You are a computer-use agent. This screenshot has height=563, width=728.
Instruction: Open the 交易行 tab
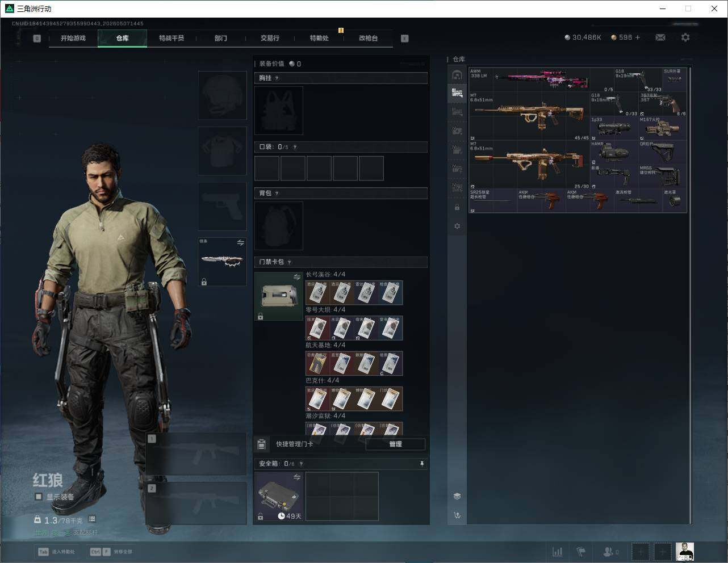(270, 38)
